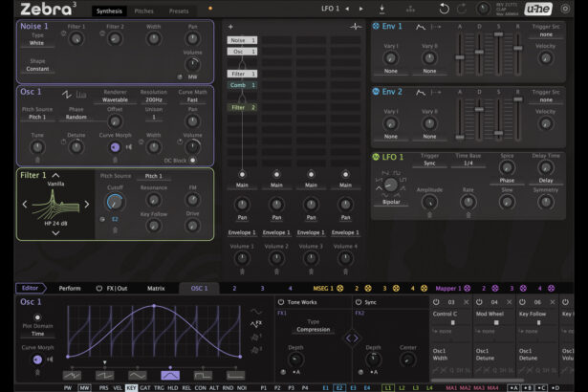Image resolution: width=588 pixels, height=392 pixels.
Task: Open the LFO Time Base 1/4 dropdown
Action: (468, 163)
